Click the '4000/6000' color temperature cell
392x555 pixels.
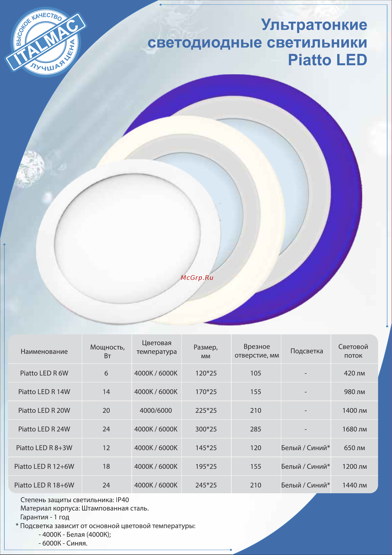click(x=156, y=411)
